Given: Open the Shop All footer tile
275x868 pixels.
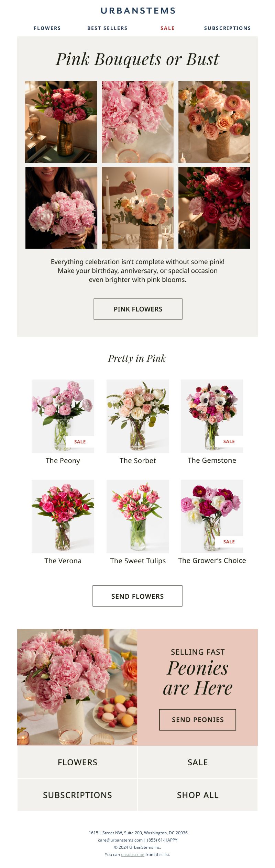Looking at the screenshot, I should click(198, 795).
